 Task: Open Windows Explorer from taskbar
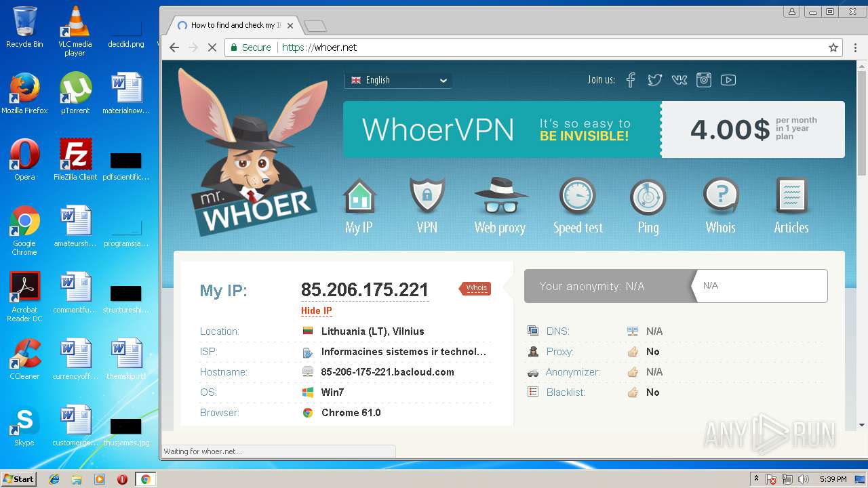point(77,479)
